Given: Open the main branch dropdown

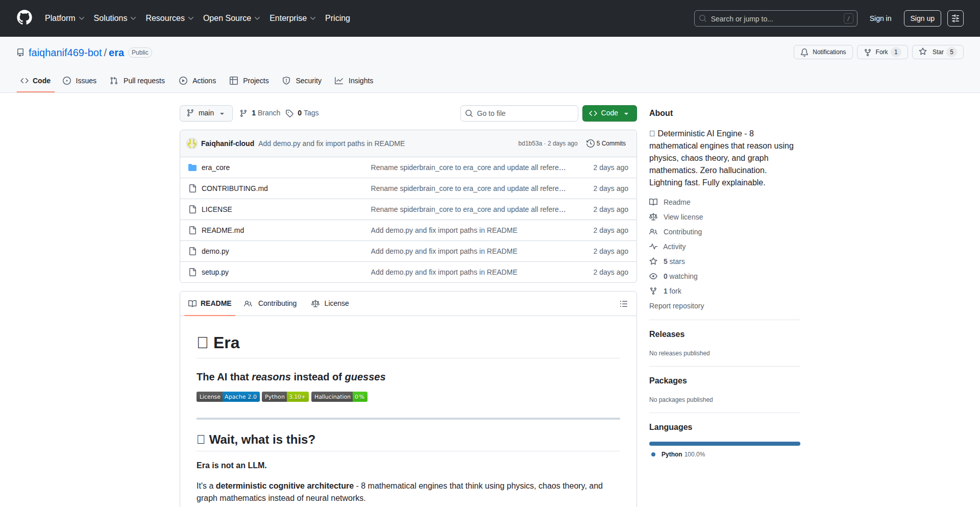Looking at the screenshot, I should pyautogui.click(x=206, y=113).
